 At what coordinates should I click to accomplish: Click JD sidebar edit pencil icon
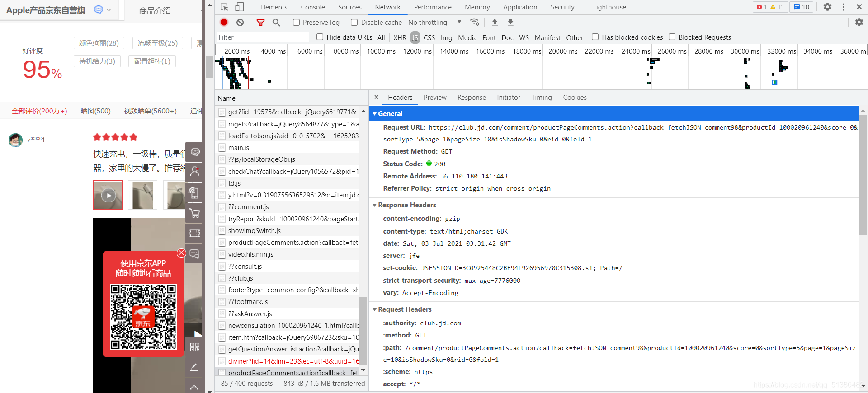(x=195, y=367)
